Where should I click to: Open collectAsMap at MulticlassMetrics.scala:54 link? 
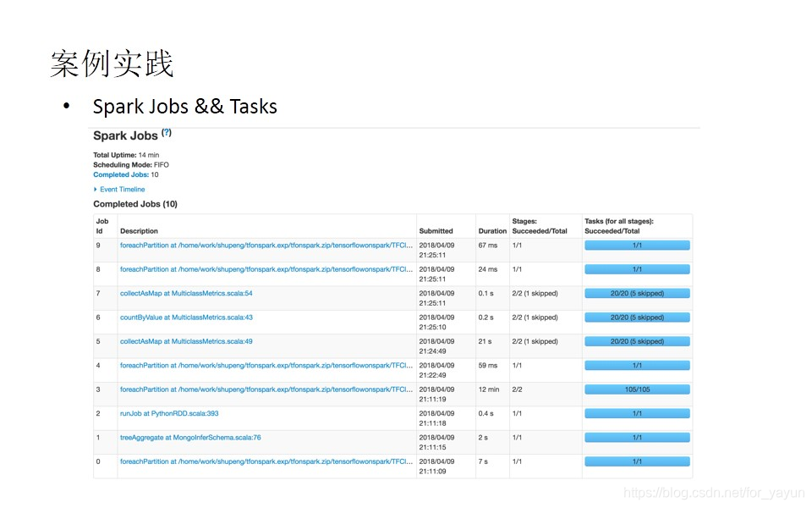tap(186, 294)
